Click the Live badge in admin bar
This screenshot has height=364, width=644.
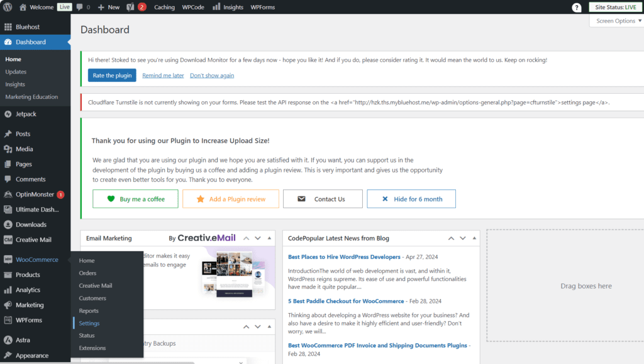[65, 7]
